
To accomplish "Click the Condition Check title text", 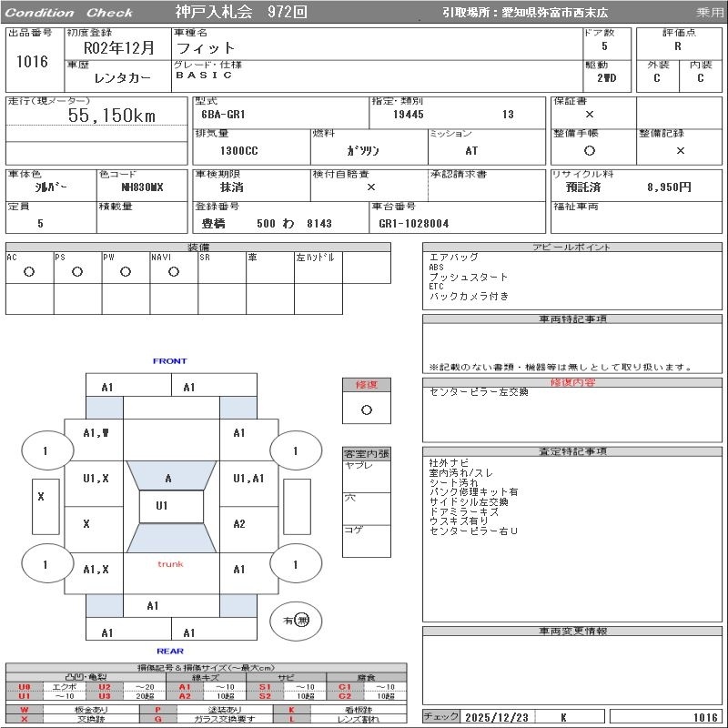I will 70,13.
